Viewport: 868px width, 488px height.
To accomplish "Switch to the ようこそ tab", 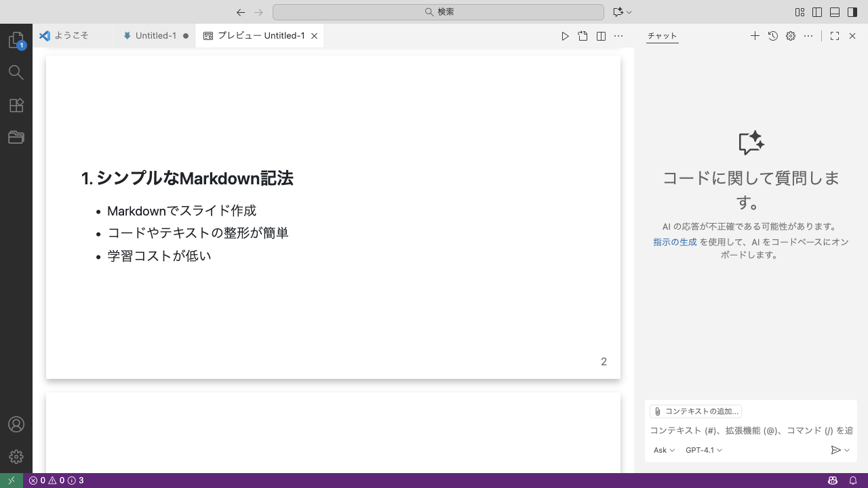I will (x=71, y=36).
